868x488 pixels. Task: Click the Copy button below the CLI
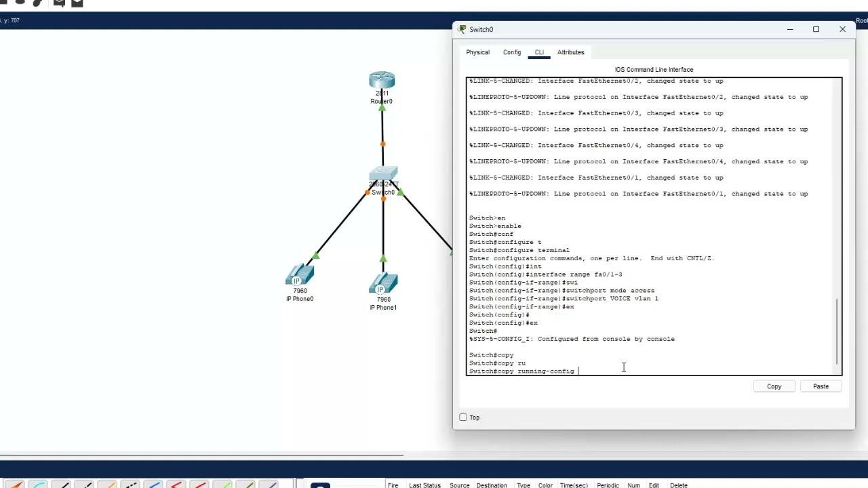pyautogui.click(x=774, y=386)
